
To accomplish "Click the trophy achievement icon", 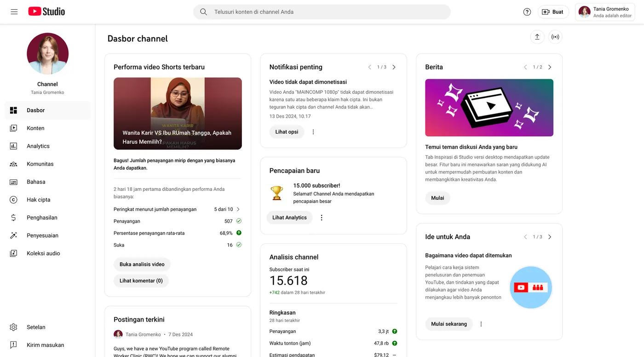I will click(277, 193).
